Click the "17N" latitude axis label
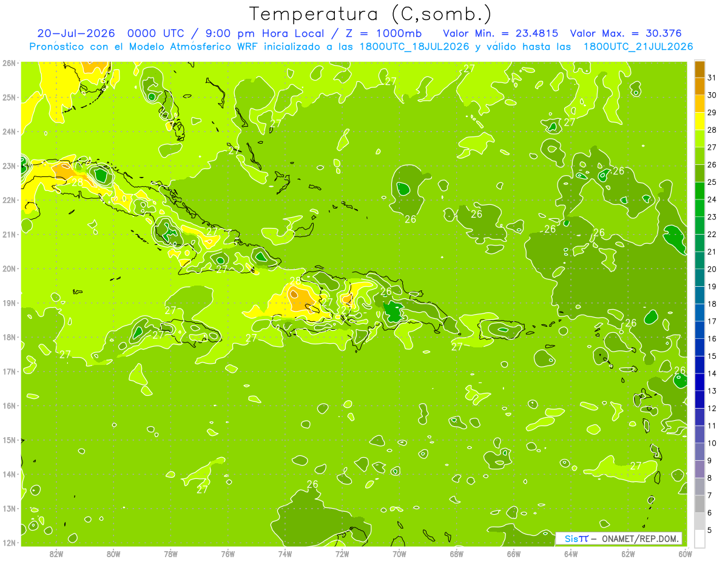The image size is (728, 562). [x=8, y=371]
